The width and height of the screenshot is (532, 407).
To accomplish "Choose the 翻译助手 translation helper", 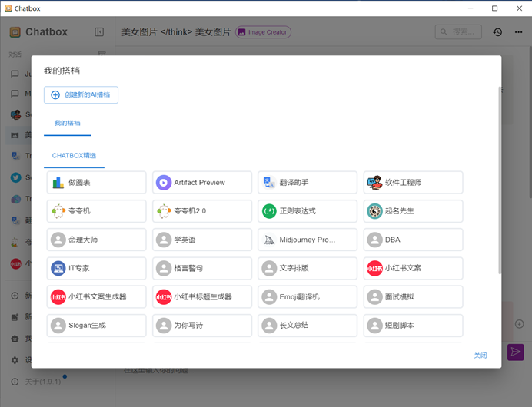I will pos(308,182).
